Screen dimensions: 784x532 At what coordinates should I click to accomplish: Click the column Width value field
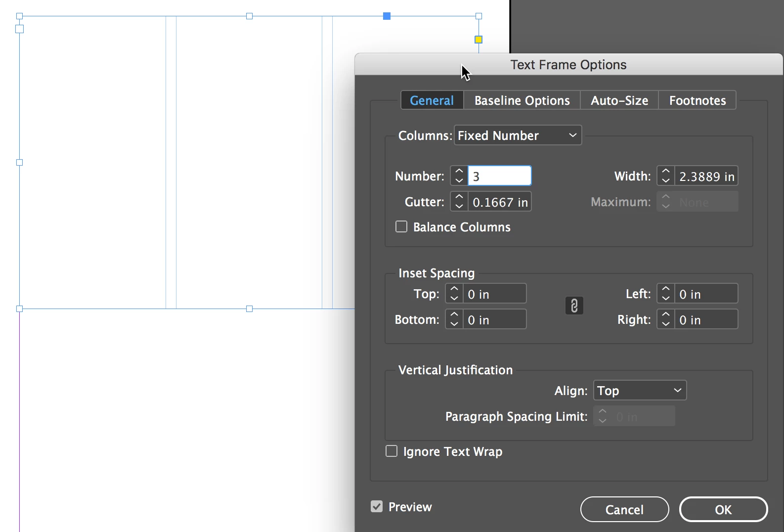tap(706, 176)
